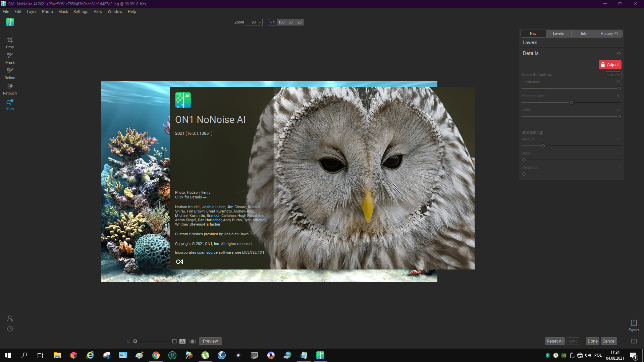
Task: Click the large thumbnail size icon
Action: point(174,341)
